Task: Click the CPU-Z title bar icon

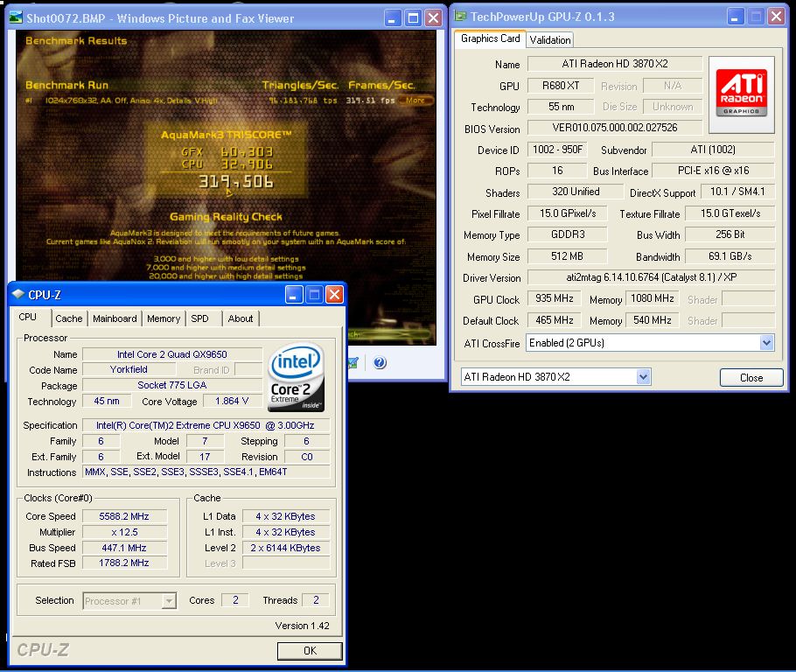Action: coord(18,294)
